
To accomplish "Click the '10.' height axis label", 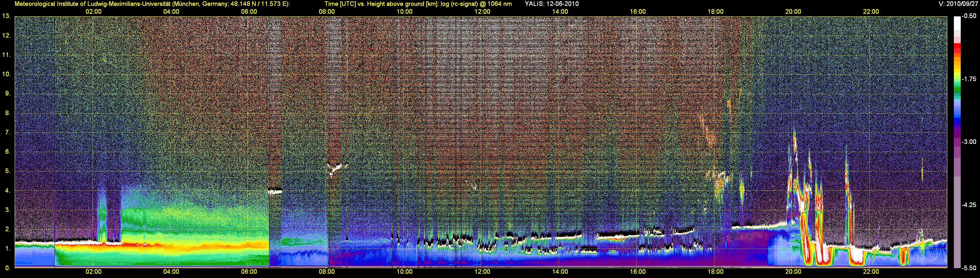I will click(6, 74).
